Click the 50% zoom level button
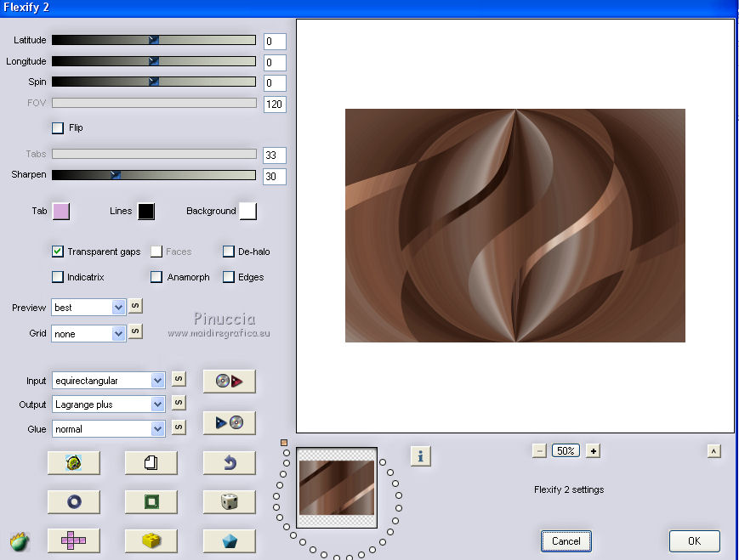 click(x=566, y=451)
